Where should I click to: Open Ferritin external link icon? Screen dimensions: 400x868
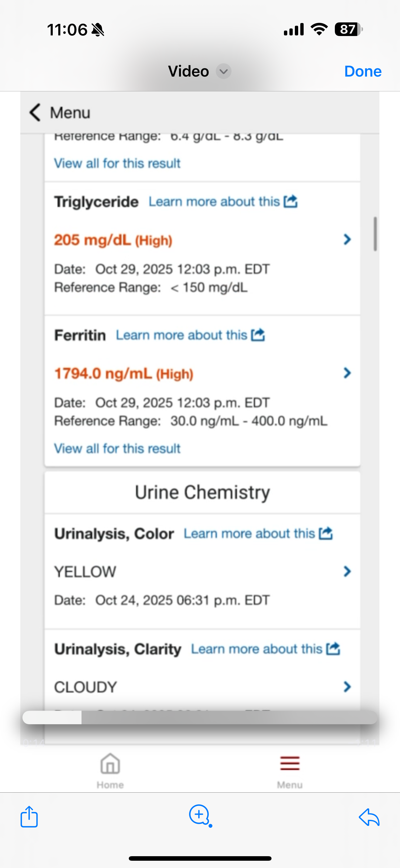click(258, 335)
